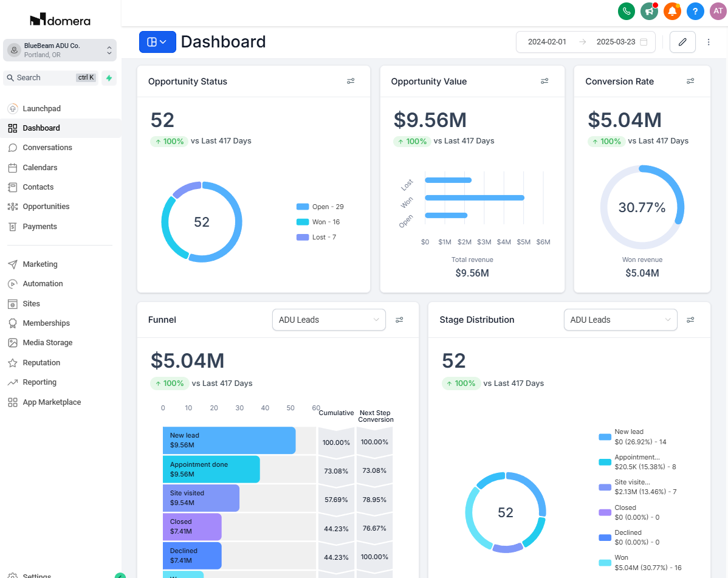Open Stage Distribution ADU Leads pipeline dropdown
Screen dimensions: 728x578
(x=620, y=320)
